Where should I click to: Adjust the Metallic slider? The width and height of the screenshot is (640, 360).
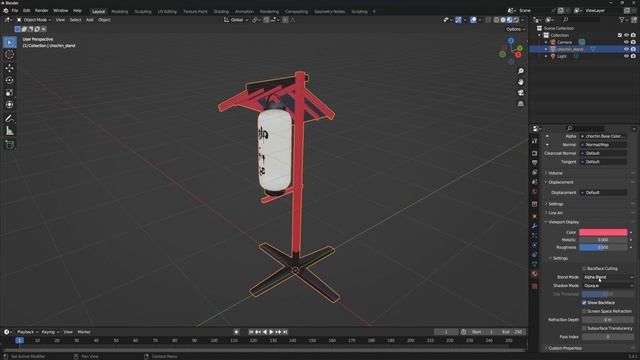[603, 240]
